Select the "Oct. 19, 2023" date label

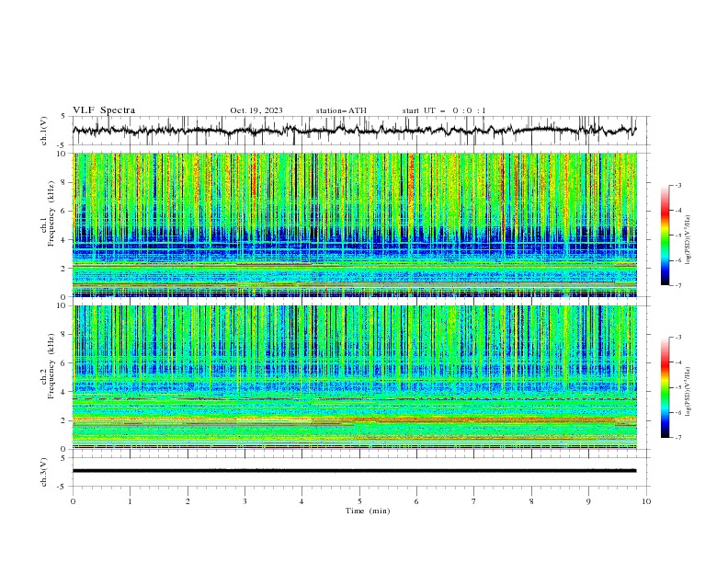[x=256, y=110]
